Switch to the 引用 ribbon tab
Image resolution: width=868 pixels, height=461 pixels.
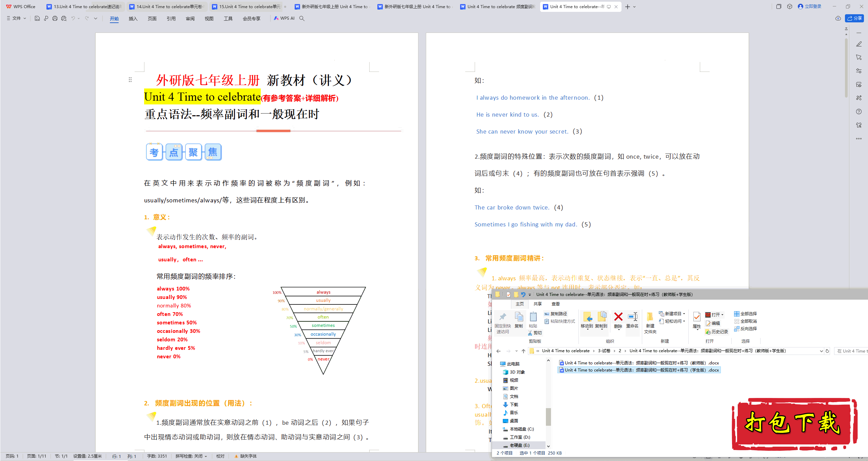[x=171, y=19]
